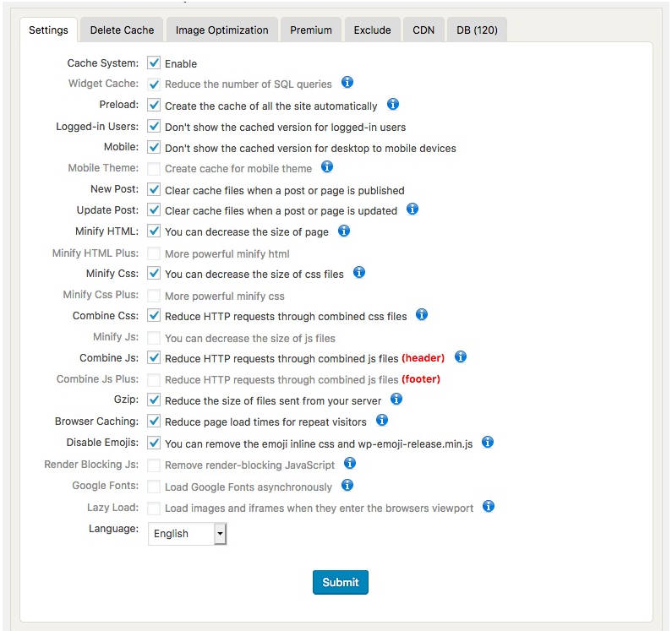
Task: Go to the Premium tab
Action: [311, 30]
